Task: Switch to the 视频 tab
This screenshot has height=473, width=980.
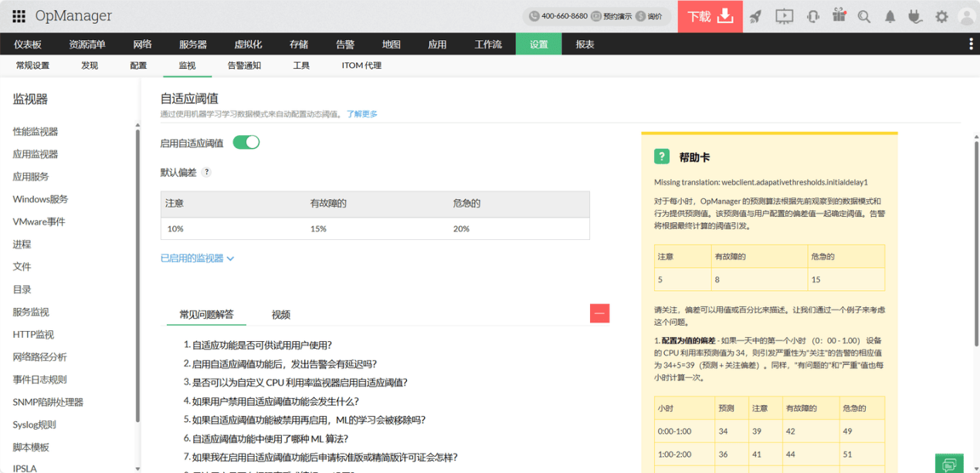Action: (x=281, y=315)
